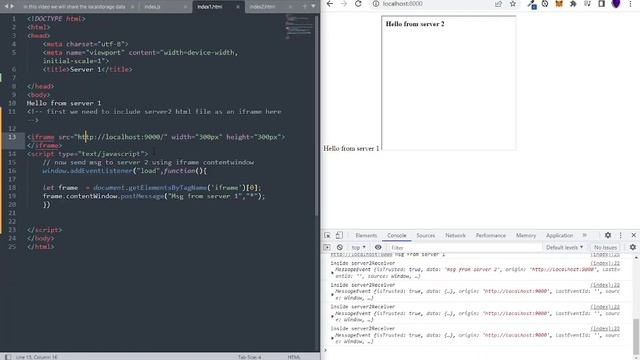
Task: Reload the localhost page
Action: coord(358,4)
